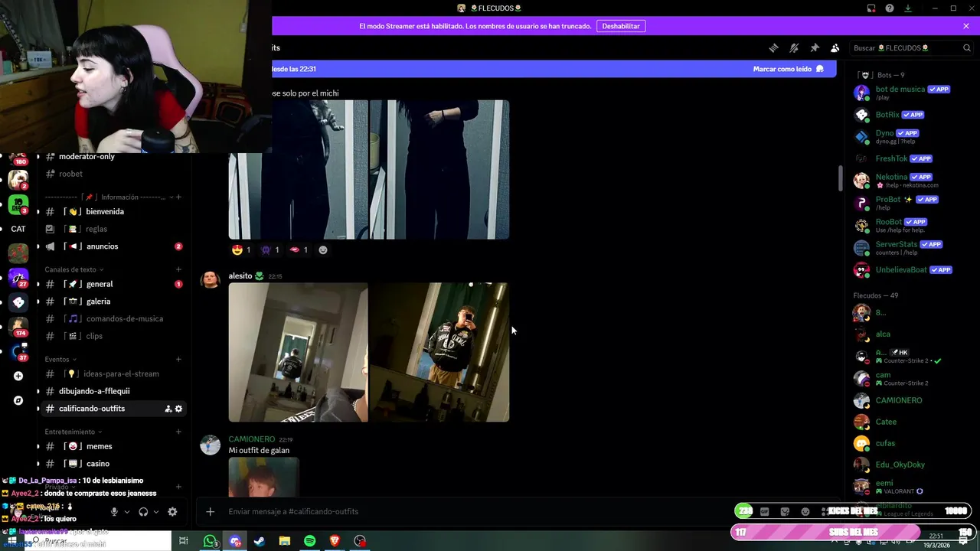The height and width of the screenshot is (551, 980).
Task: Open calificando-outfits channel settings gear
Action: [x=178, y=409]
